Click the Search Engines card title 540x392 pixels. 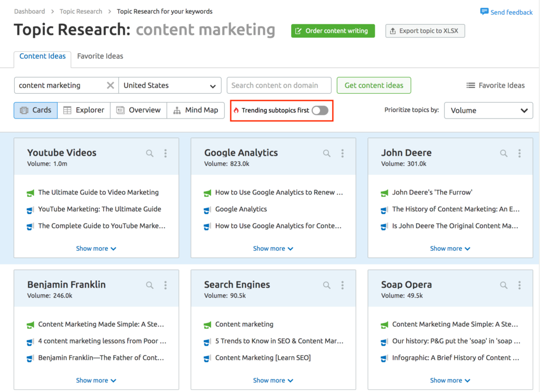coord(237,285)
